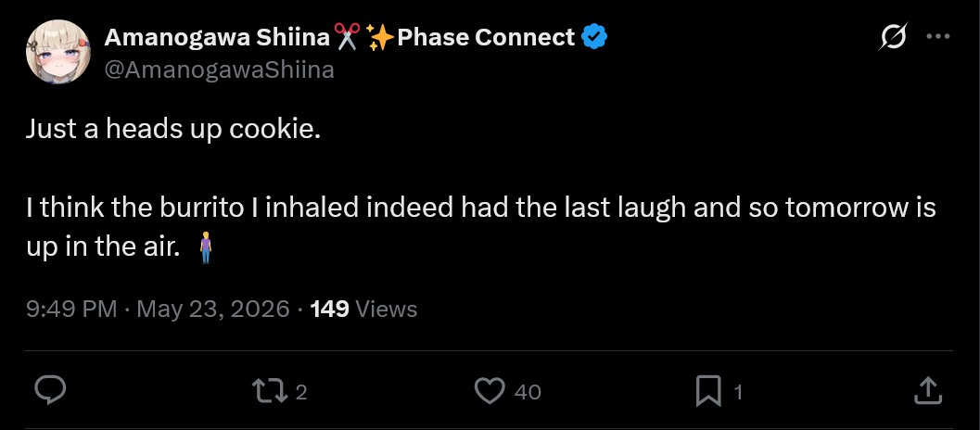Click the Grok slashed-circle icon
Screen dimensions: 980x430
pos(893,37)
